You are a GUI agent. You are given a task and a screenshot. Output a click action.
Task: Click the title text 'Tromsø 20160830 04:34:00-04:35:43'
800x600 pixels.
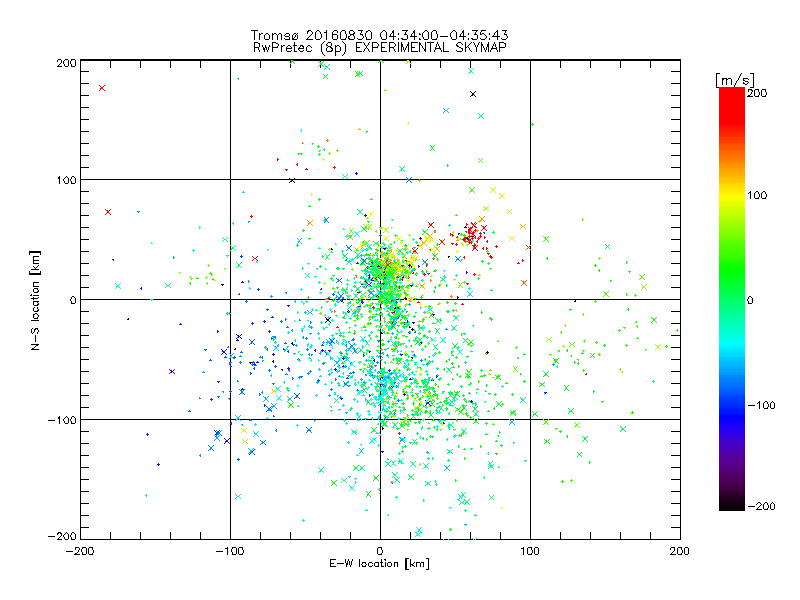pyautogui.click(x=380, y=35)
